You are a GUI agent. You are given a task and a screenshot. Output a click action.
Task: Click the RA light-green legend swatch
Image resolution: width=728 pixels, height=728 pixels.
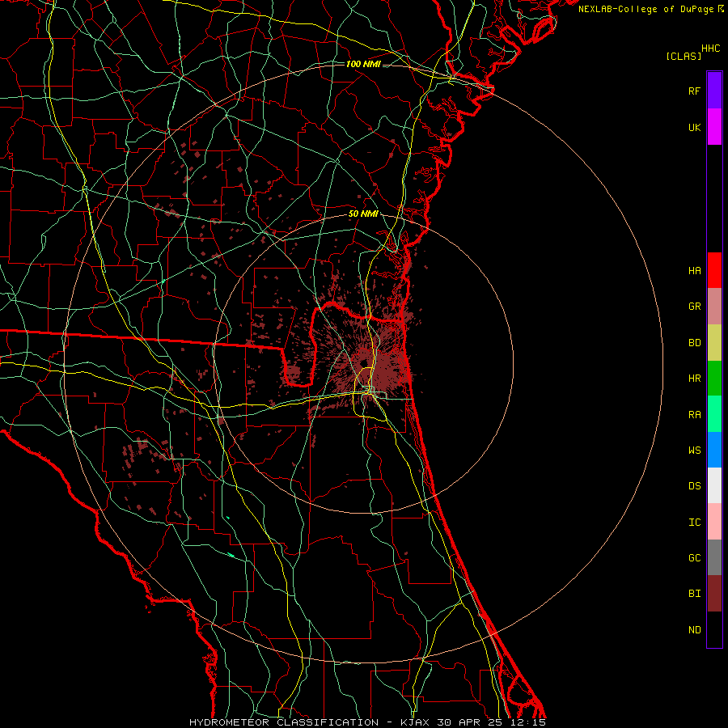(x=714, y=414)
